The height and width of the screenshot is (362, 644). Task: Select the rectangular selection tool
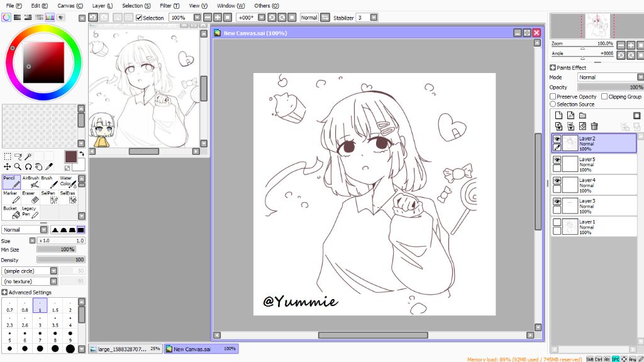(x=8, y=156)
